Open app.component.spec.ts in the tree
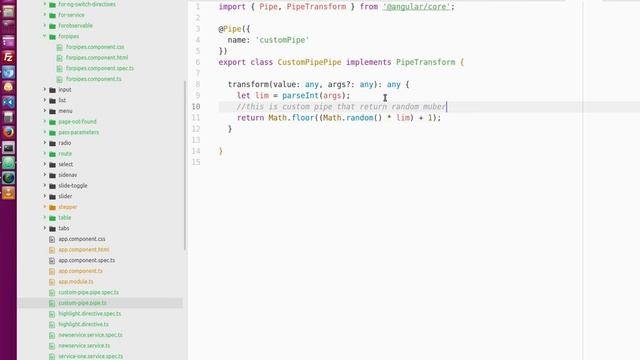Screen dimensions: 640x360 pyautogui.click(x=87, y=260)
